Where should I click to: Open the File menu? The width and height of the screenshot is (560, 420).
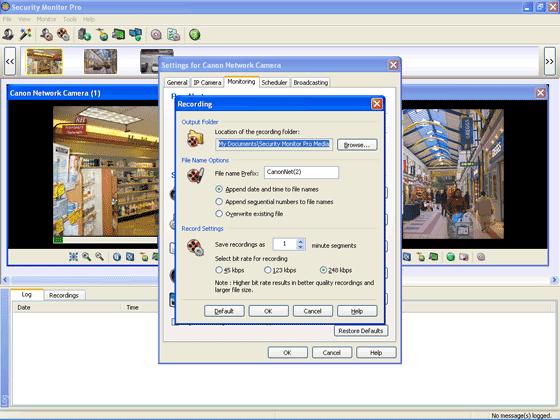pos(7,19)
